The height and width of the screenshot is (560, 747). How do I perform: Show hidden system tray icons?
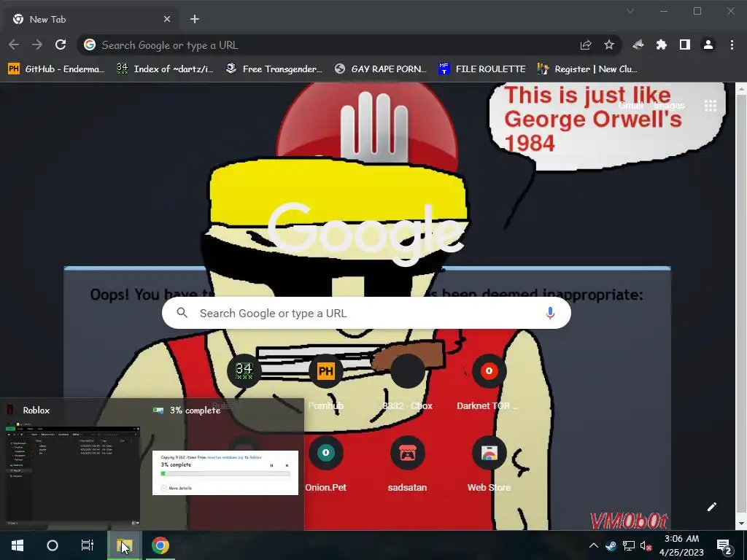(594, 545)
